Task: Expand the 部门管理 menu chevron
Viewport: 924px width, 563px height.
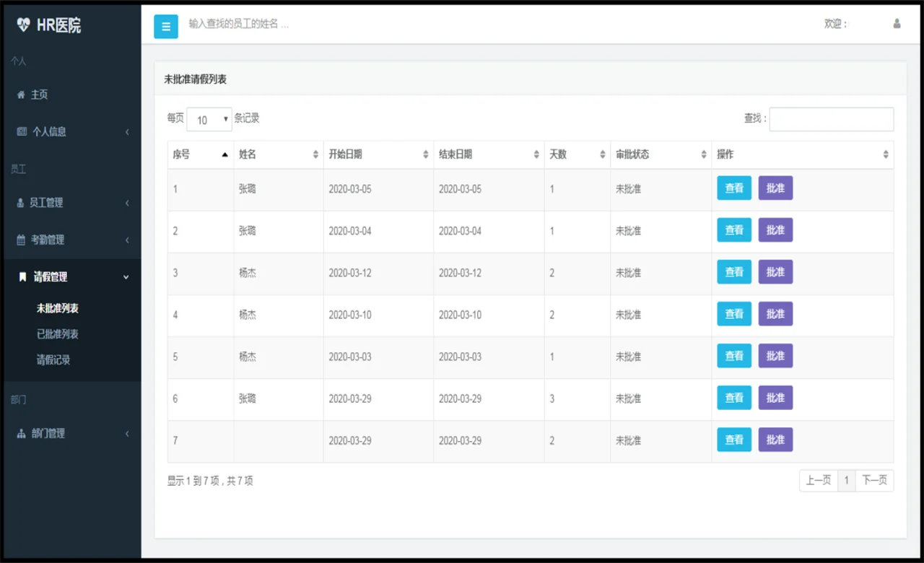Action: coord(127,433)
